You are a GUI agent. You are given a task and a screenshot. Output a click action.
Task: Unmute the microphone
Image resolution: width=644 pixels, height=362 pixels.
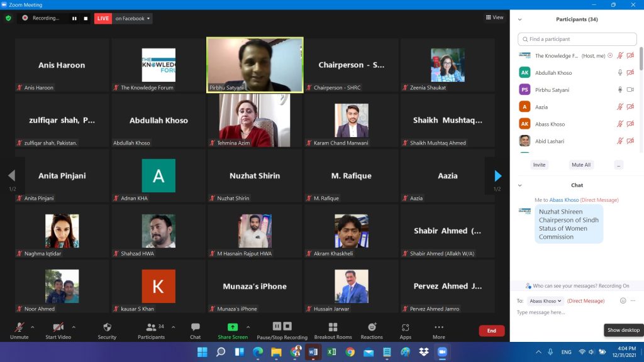click(x=19, y=327)
